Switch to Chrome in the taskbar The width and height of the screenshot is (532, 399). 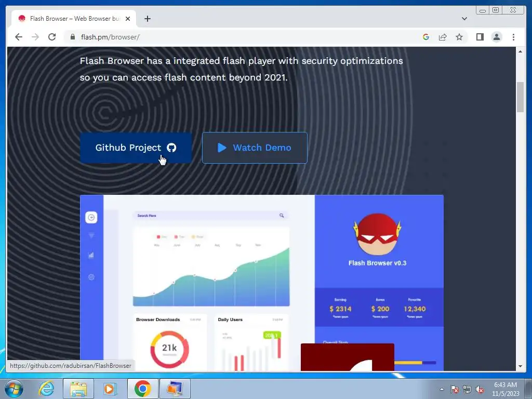coord(142,389)
